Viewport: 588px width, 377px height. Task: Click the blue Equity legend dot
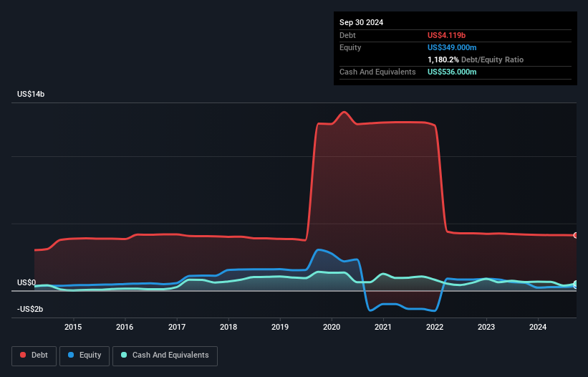click(71, 355)
